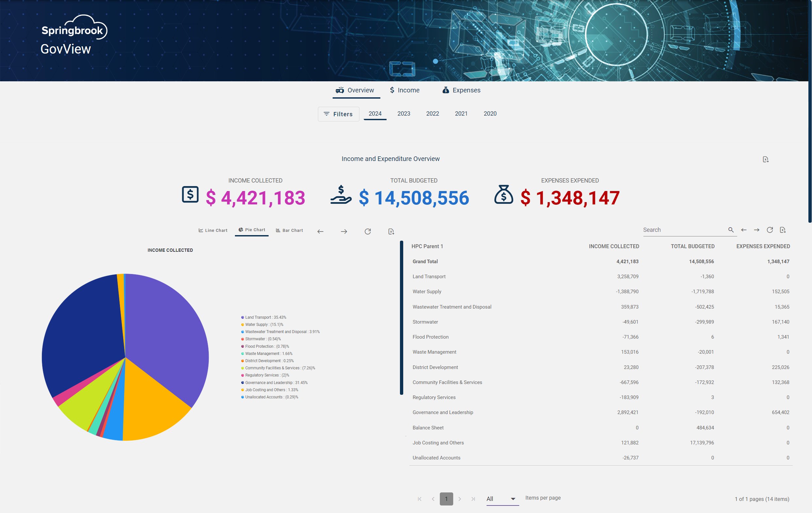Click the search magnifier icon
Screen dimensions: 812x513
pos(731,230)
